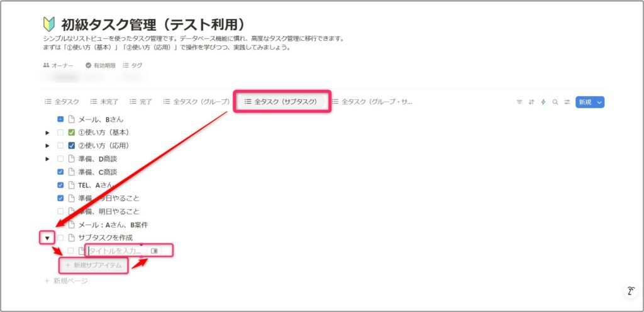644x312 pixels.
Task: Click the beginner-mark page icon beside the title
Action: click(x=49, y=25)
